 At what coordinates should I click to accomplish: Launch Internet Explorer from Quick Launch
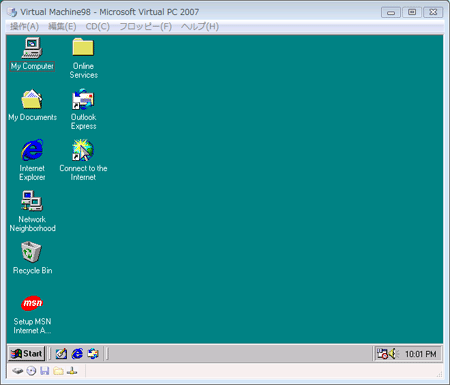tap(77, 354)
